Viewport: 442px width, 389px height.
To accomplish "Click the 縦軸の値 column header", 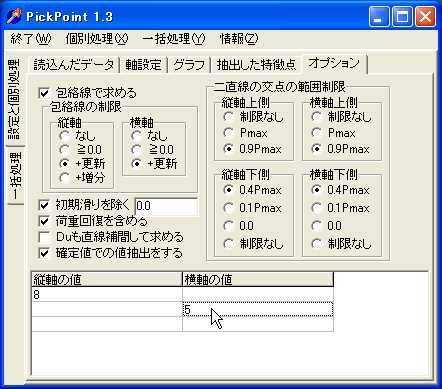I will [107, 279].
